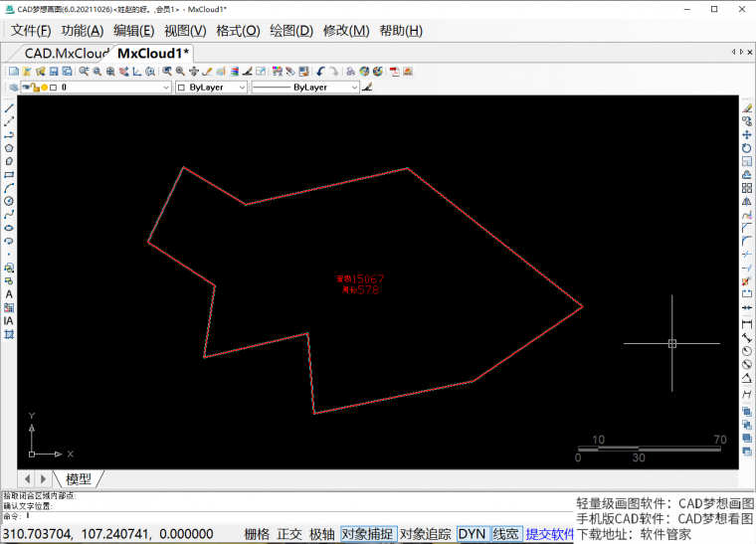Select the Rotate tool in right toolbar
Screen dimensions: 756x544
(x=747, y=148)
